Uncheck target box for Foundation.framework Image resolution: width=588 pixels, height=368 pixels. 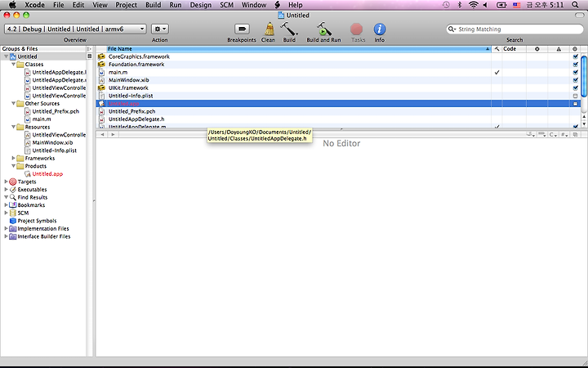point(575,65)
